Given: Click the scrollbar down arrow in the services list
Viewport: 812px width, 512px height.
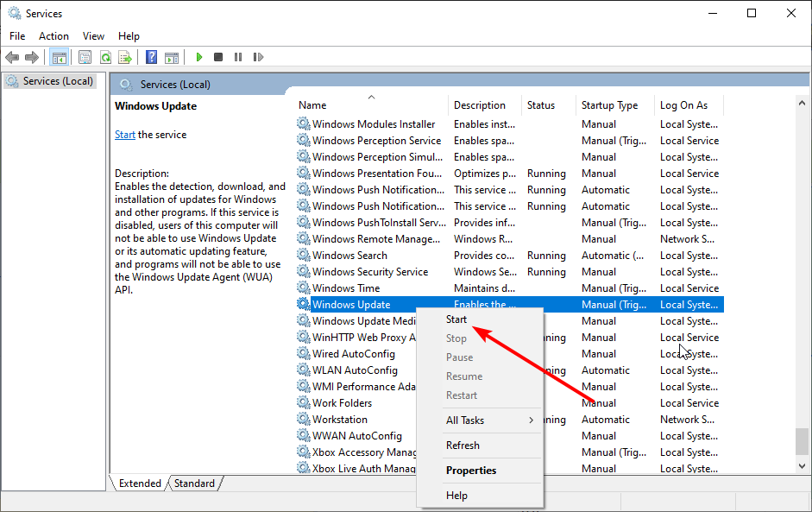Looking at the screenshot, I should pyautogui.click(x=803, y=466).
